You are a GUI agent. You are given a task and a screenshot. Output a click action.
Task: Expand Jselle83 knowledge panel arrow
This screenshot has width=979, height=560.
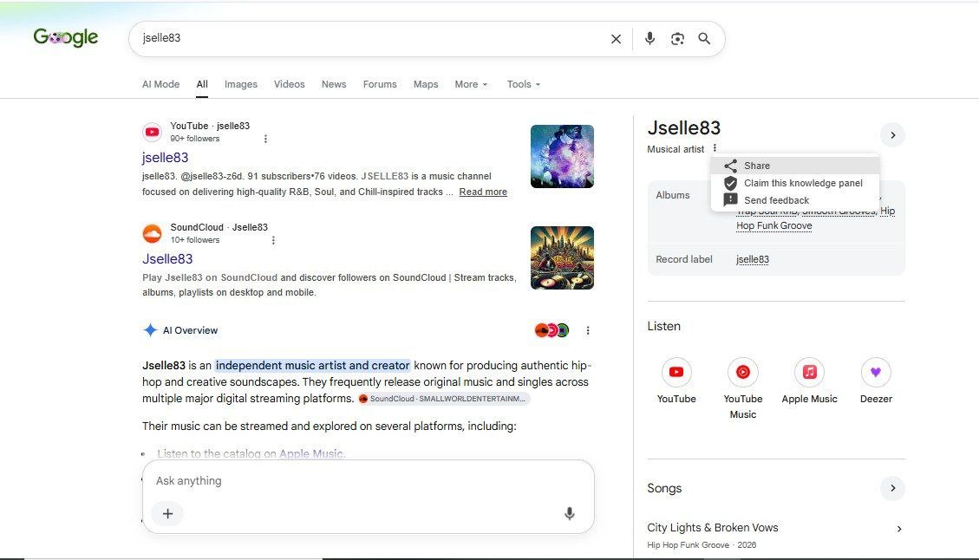893,135
